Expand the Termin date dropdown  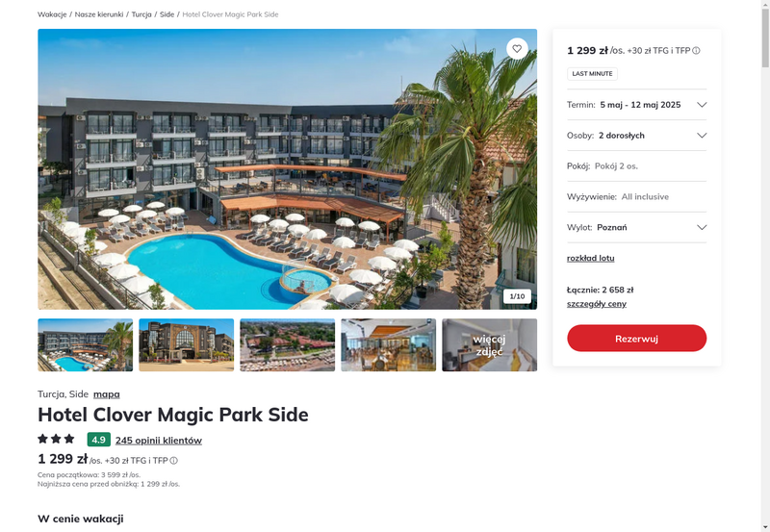[636, 105]
